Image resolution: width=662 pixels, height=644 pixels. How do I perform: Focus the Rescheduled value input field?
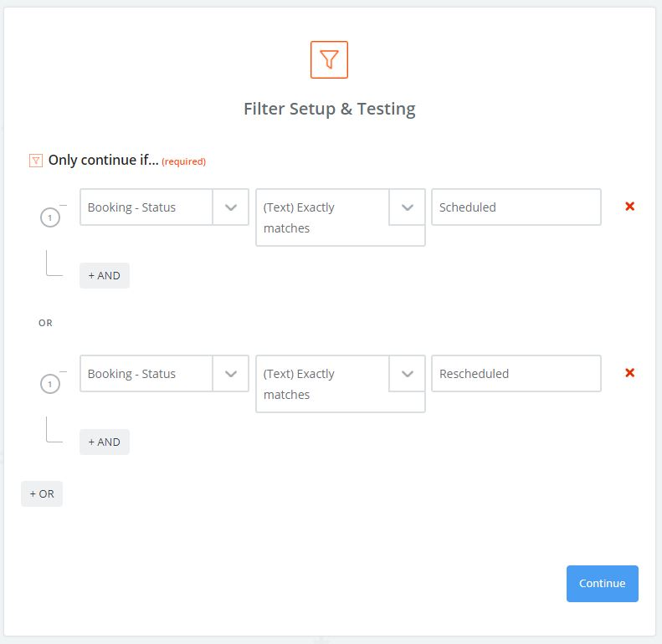(516, 374)
